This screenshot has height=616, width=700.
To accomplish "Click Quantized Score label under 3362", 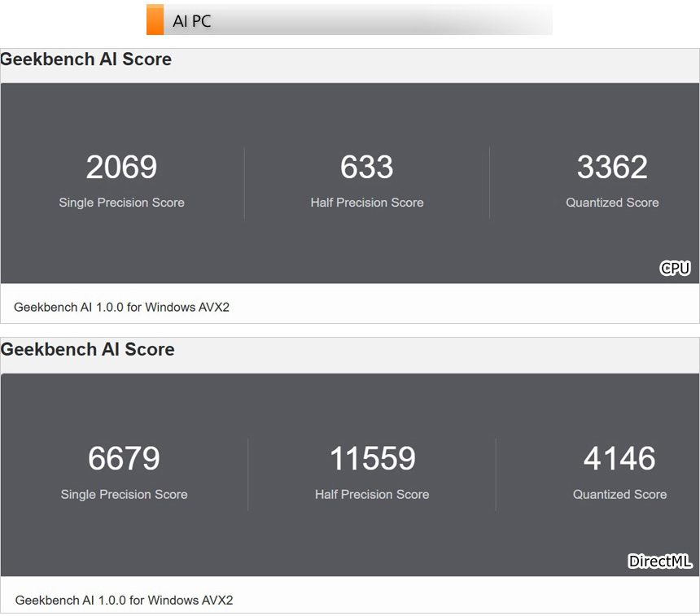I will 612,203.
